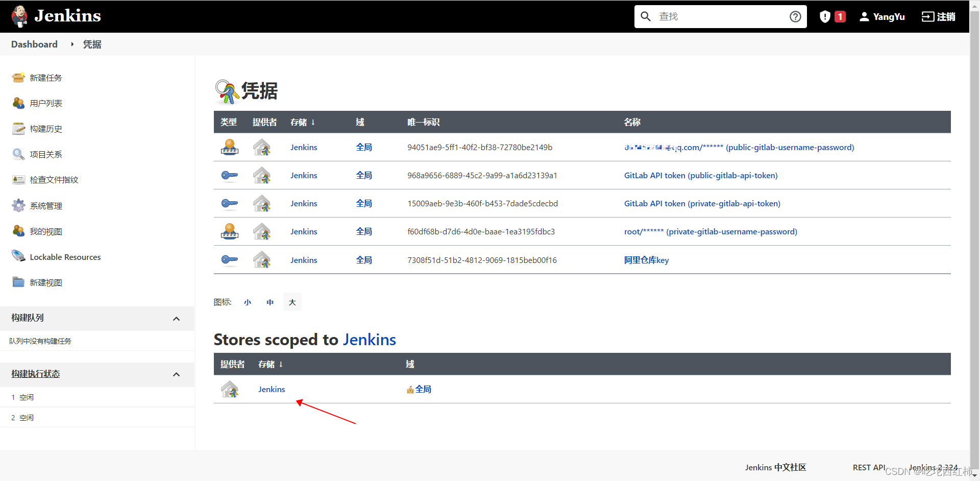Click the castle icon beside 全局 in Stores table
Viewport: 980px width, 481px height.
tap(410, 390)
